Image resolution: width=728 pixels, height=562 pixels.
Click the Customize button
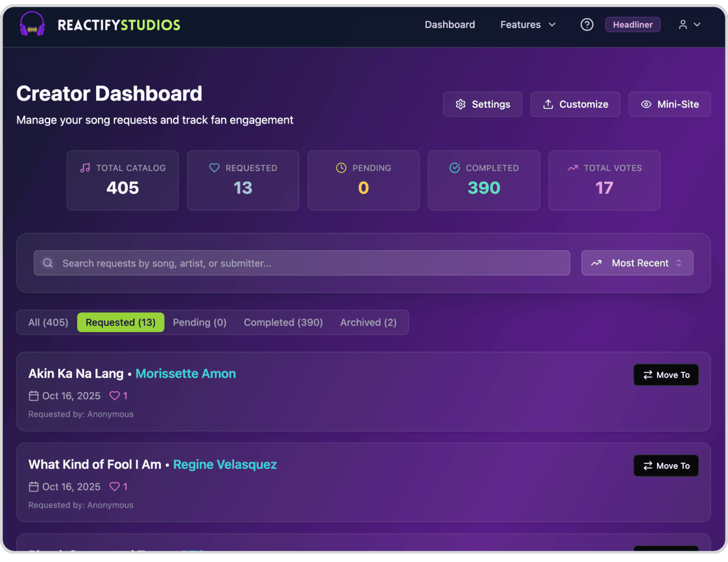(x=575, y=104)
